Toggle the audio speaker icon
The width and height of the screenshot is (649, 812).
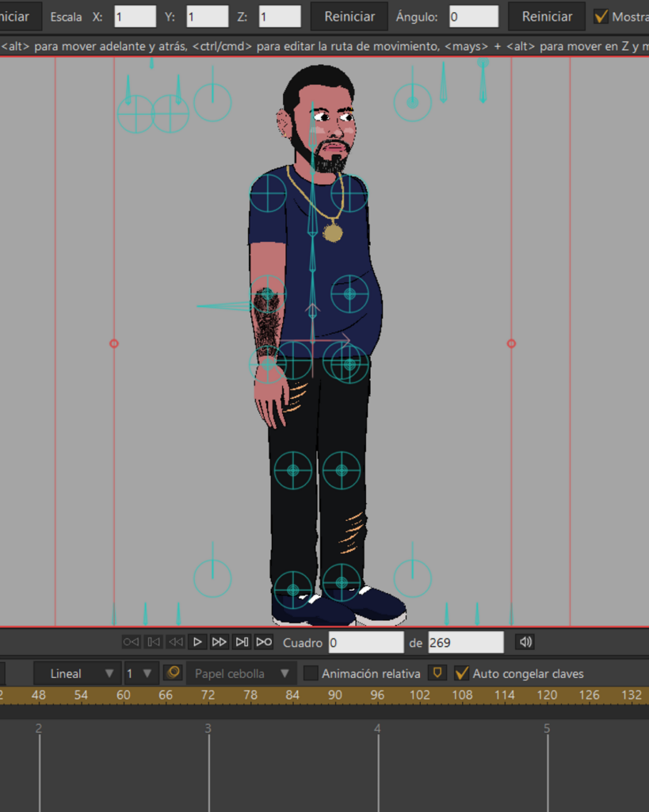[x=525, y=642]
